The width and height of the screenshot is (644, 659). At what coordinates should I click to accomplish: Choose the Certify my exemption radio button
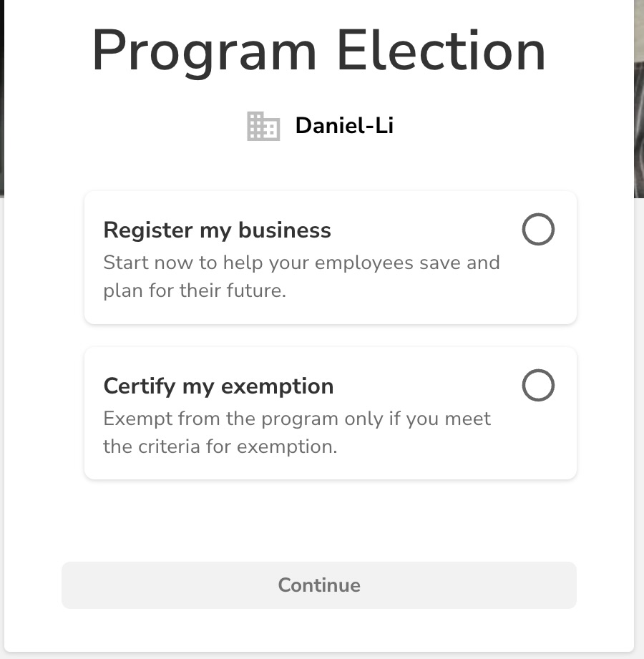[x=538, y=386]
